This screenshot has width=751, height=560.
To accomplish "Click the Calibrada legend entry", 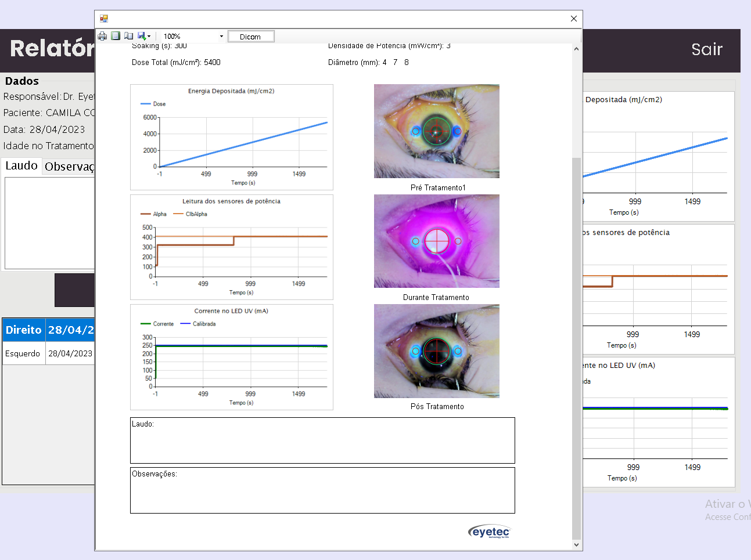I will (x=198, y=324).
